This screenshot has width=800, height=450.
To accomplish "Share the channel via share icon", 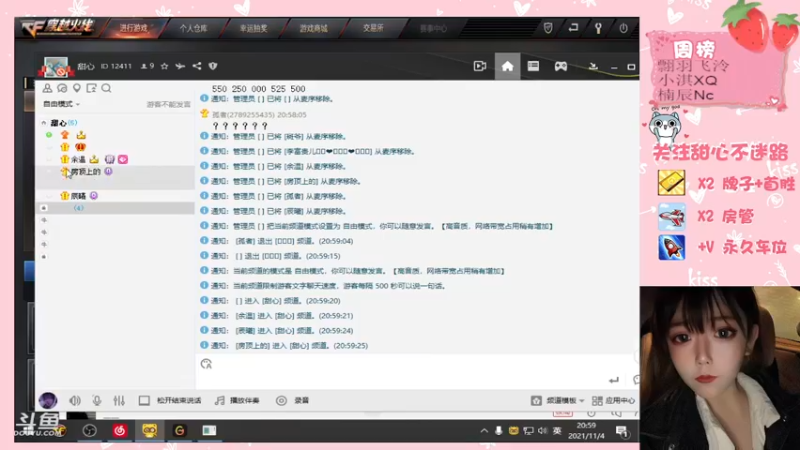I will [x=197, y=66].
